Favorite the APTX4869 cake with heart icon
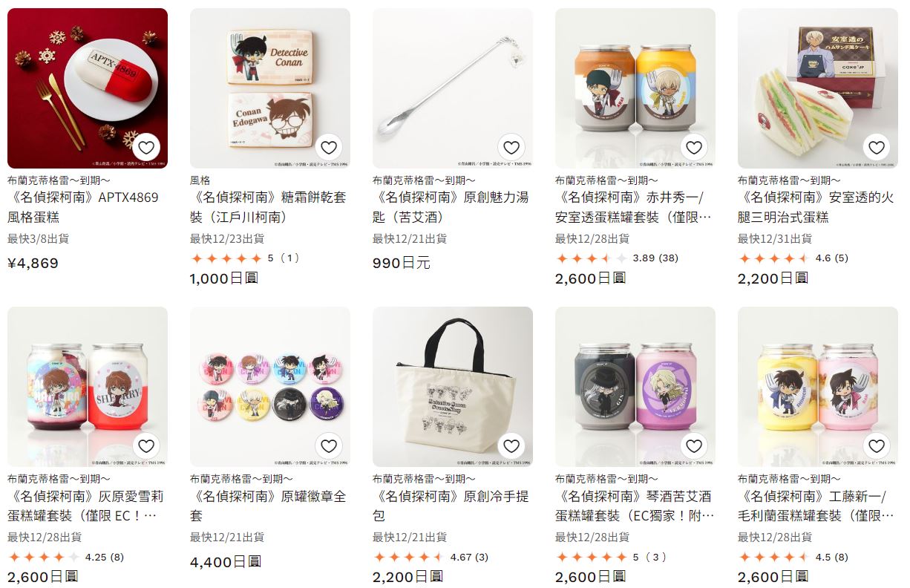The width and height of the screenshot is (910, 588). (146, 147)
